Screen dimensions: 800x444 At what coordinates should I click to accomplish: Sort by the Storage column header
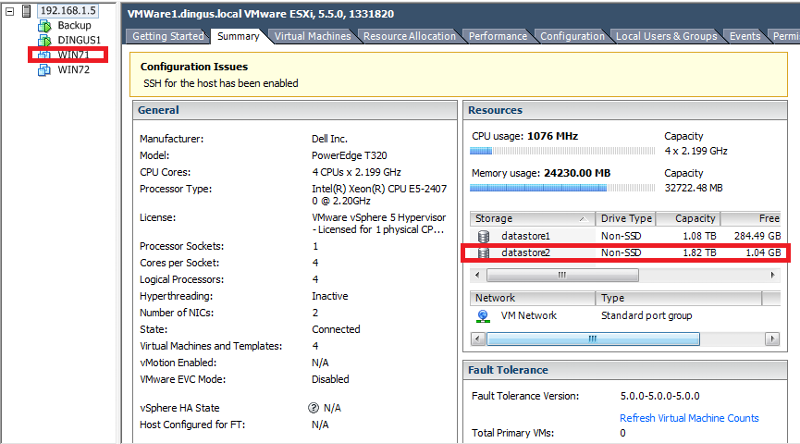[x=532, y=218]
